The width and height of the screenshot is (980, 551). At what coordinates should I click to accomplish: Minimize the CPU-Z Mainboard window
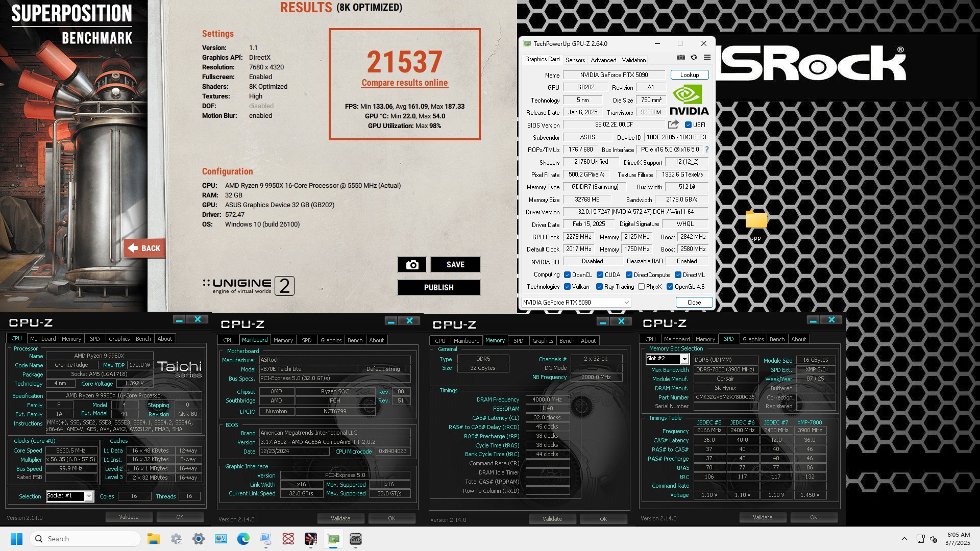pos(391,321)
